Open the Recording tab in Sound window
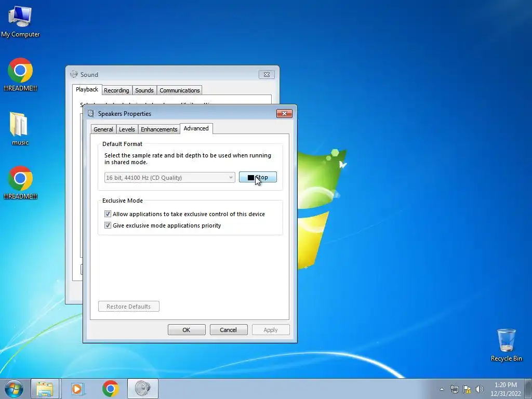Screen dimensions: 532x399 coord(116,90)
